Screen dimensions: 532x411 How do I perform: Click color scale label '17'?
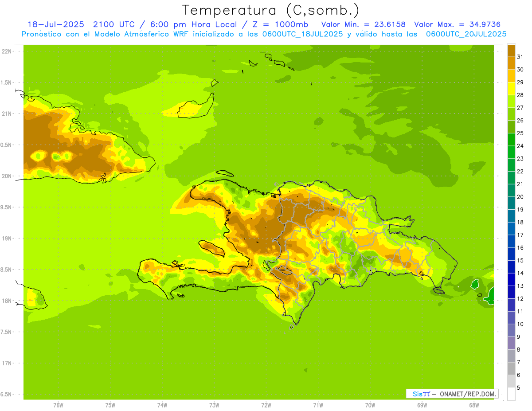pyautogui.click(x=520, y=235)
